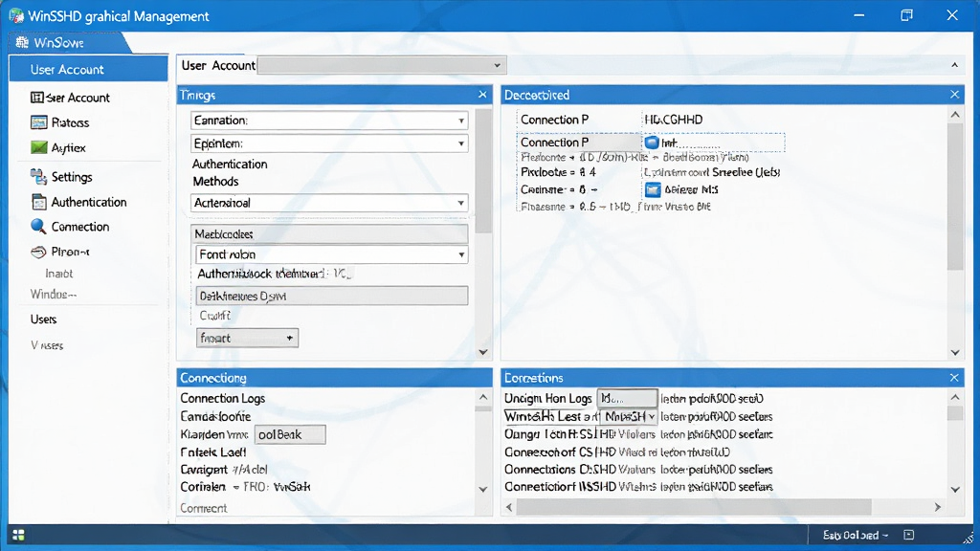Select the WinSowe tab
Viewport: 980px width, 551px height.
click(x=69, y=42)
